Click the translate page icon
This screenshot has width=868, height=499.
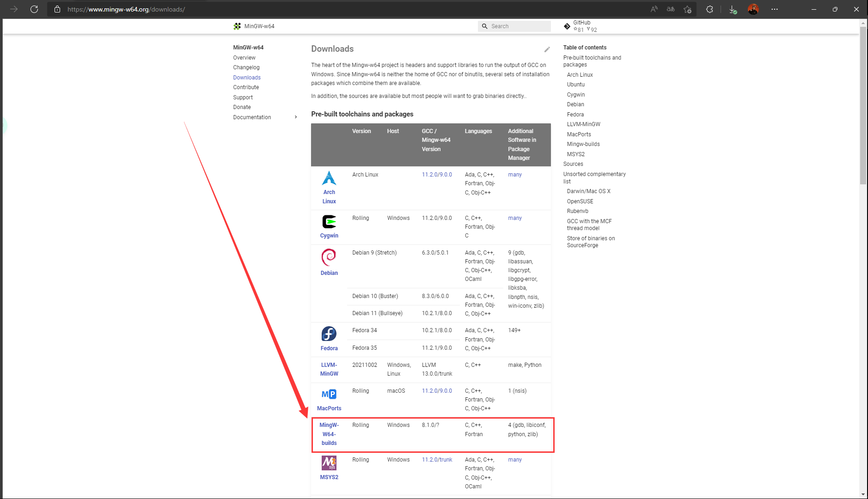pos(671,9)
